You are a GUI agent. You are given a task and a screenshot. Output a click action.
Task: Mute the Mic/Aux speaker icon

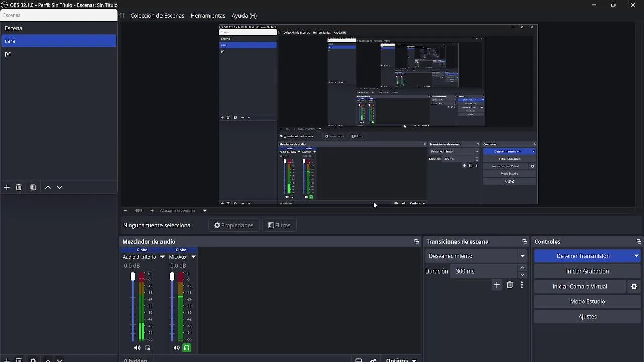pyautogui.click(x=176, y=348)
